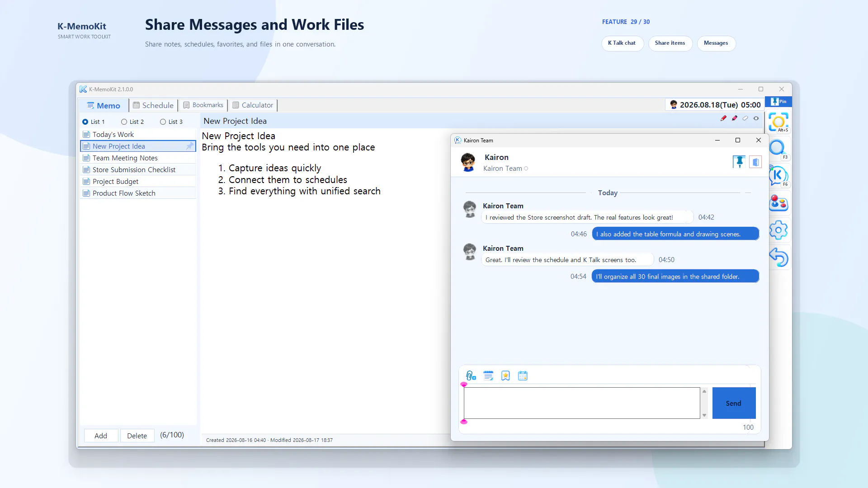
Task: Select the List 3 radio button
Action: pos(163,122)
